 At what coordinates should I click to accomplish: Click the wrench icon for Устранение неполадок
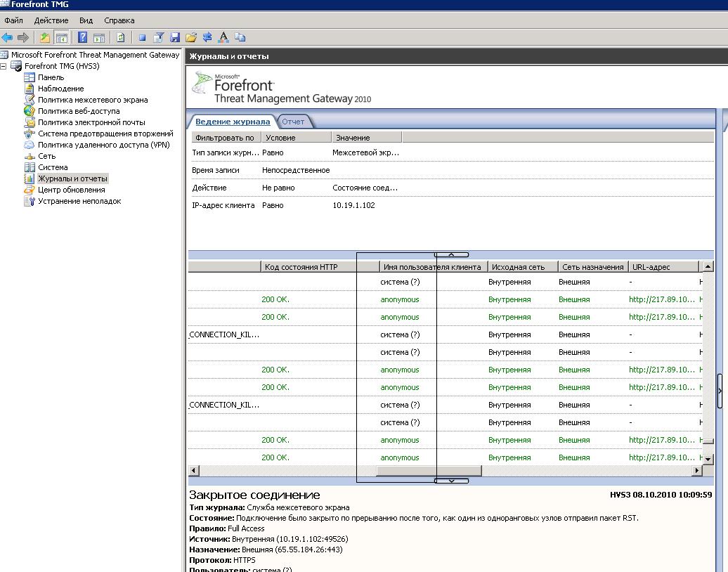30,201
